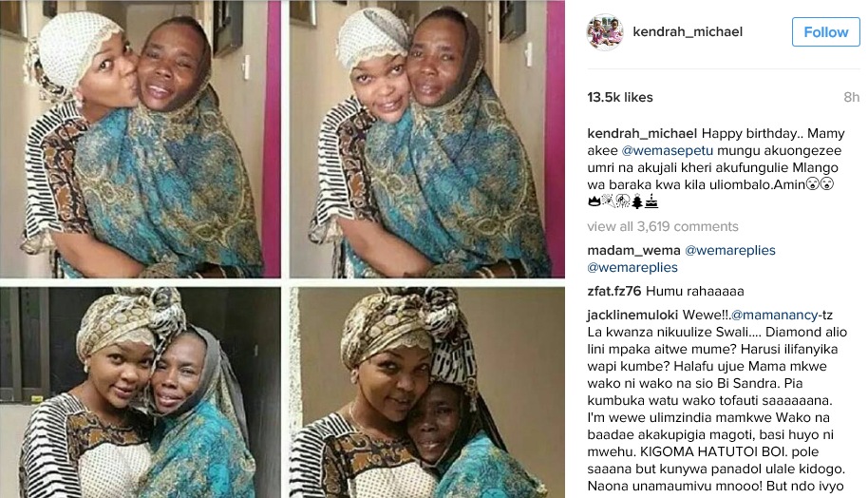Select bottom-right hugging photo
The width and height of the screenshot is (868, 498).
426,393
